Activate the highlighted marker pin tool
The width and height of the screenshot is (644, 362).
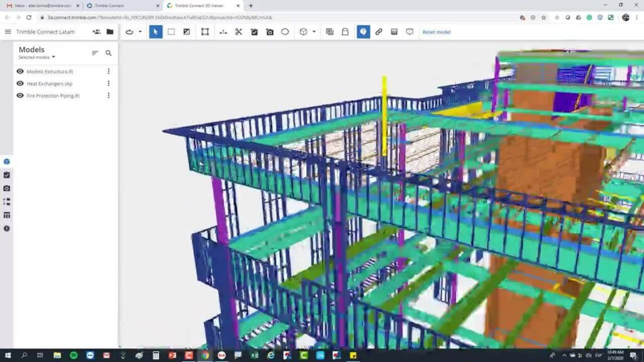(364, 32)
